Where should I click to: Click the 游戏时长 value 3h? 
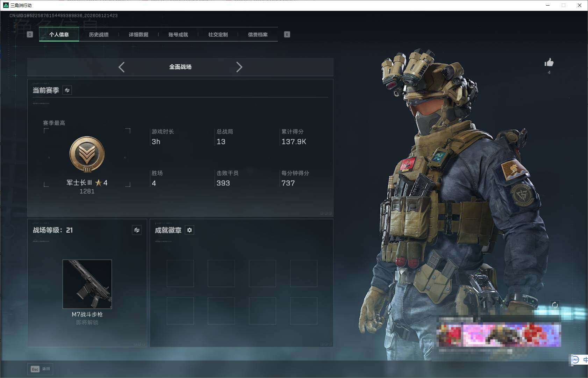[x=156, y=141]
